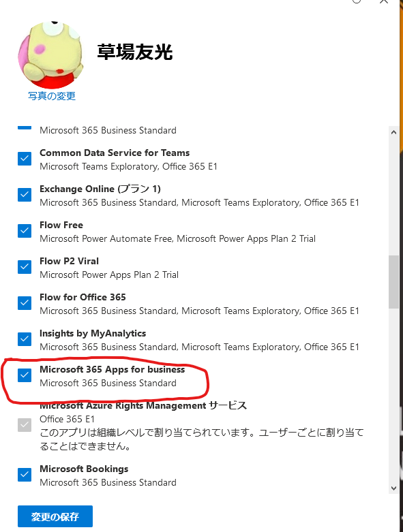Click Microsoft Azure Rights Management サービス label
This screenshot has height=532, width=403.
coord(143,405)
